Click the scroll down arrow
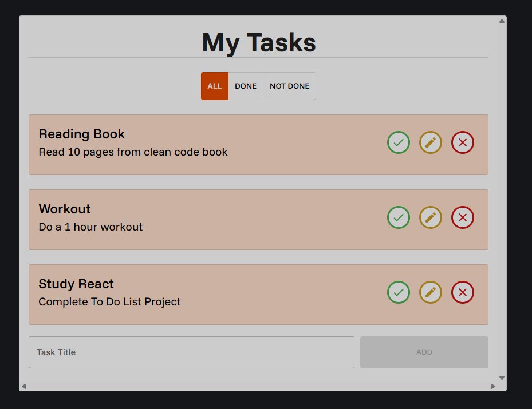The height and width of the screenshot is (409, 532). pyautogui.click(x=502, y=378)
